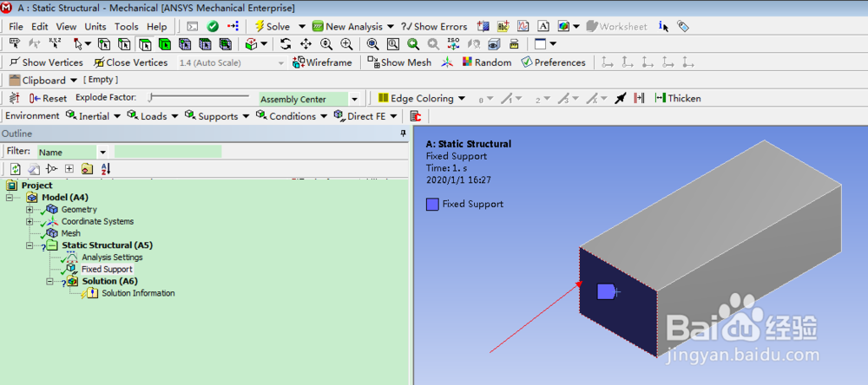The height and width of the screenshot is (385, 868).
Task: Click the green checkmark toolbar icon
Action: click(x=212, y=27)
